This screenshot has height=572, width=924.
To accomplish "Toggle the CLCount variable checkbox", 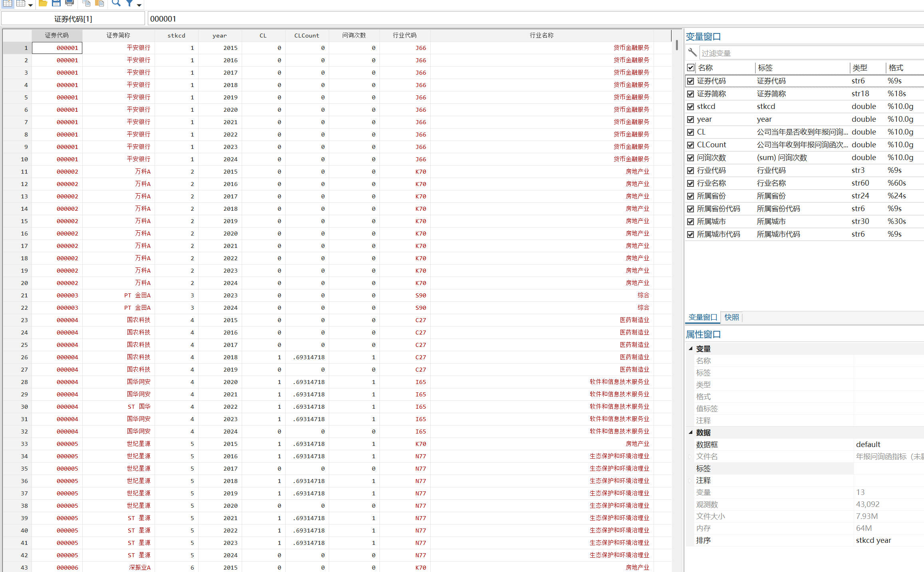I will click(x=690, y=145).
